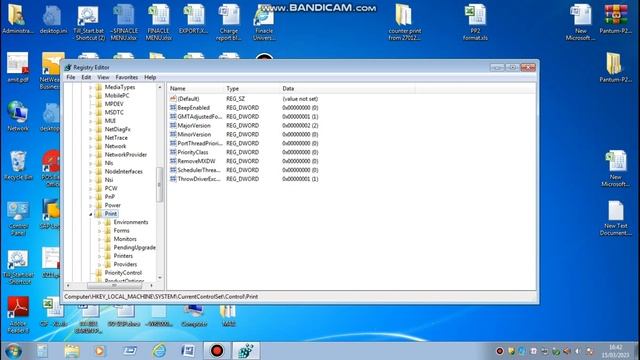Select the Charge report desktop file
This screenshot has height=360, width=640.
pyautogui.click(x=229, y=22)
